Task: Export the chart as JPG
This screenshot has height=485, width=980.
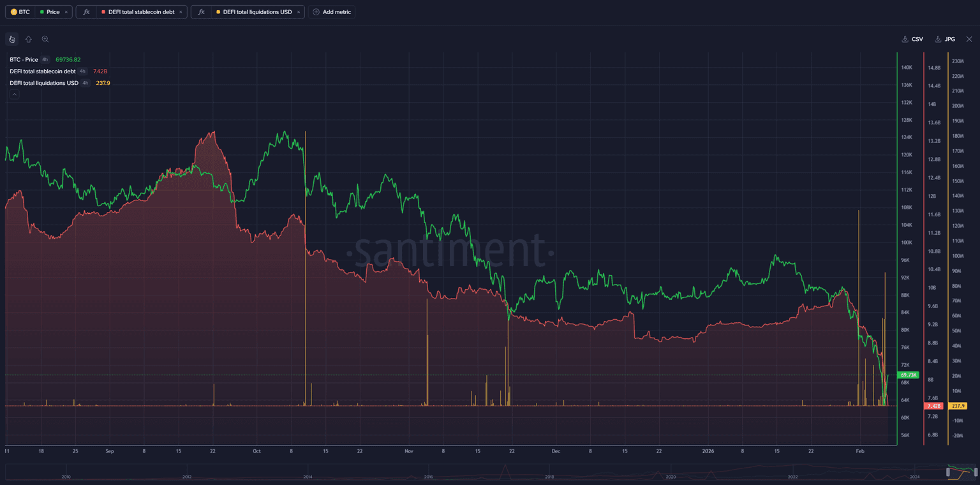Action: pos(945,39)
